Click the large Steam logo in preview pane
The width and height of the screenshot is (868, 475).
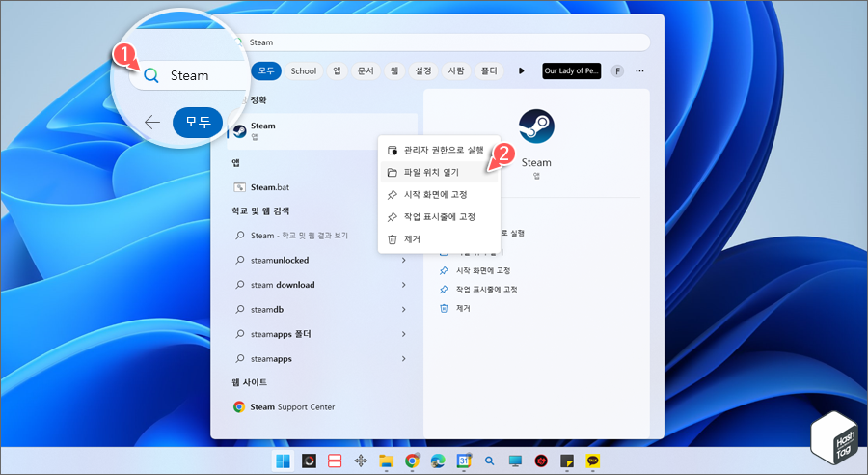(536, 126)
